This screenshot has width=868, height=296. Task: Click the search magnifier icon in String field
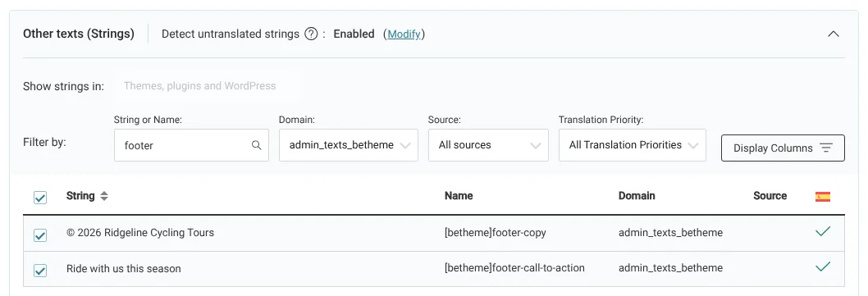(256, 145)
